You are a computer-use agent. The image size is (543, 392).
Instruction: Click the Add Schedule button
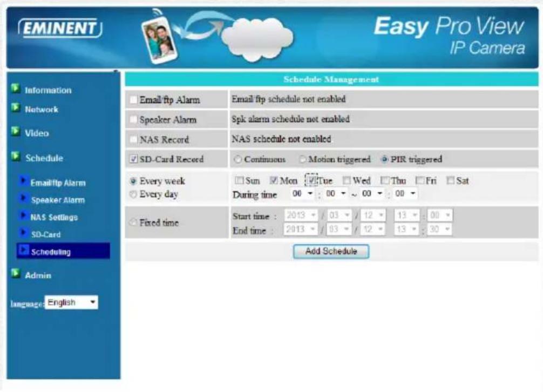click(331, 252)
